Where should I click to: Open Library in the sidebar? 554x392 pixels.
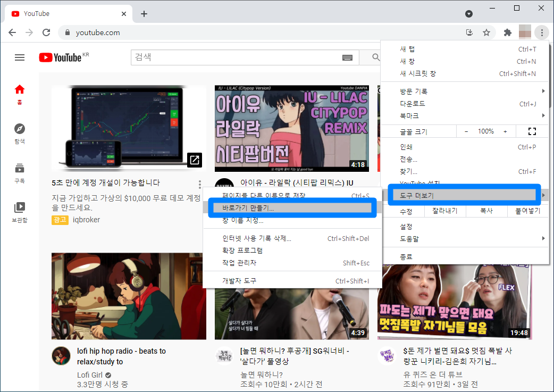pos(20,212)
